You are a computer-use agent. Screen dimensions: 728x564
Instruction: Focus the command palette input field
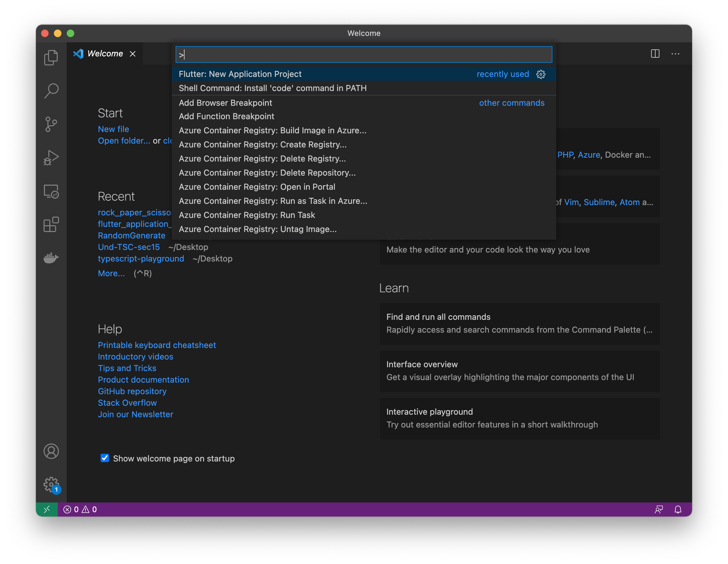[x=364, y=54]
